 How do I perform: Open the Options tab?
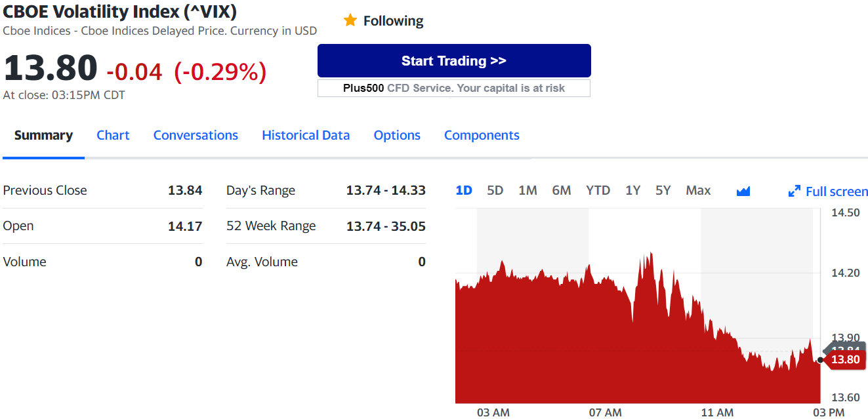pos(397,135)
